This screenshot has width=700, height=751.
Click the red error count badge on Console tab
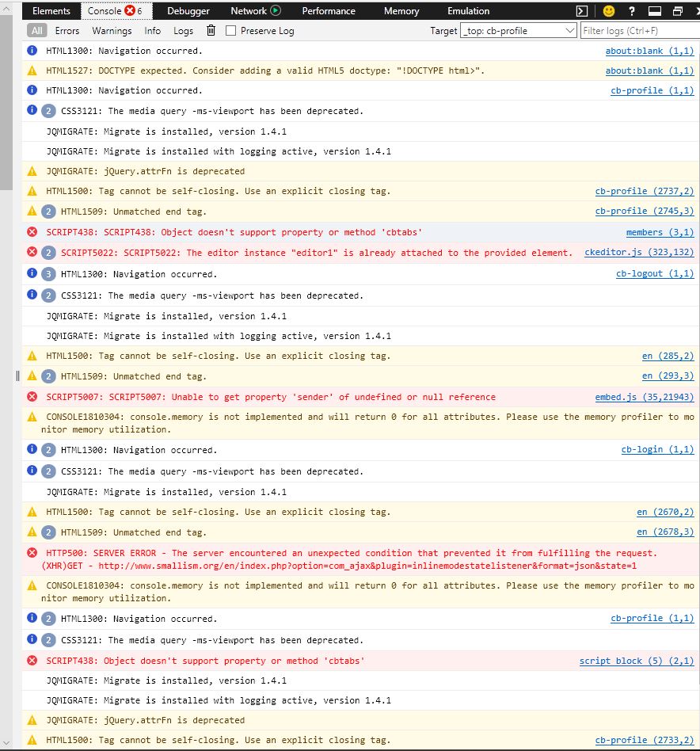pyautogui.click(x=130, y=10)
